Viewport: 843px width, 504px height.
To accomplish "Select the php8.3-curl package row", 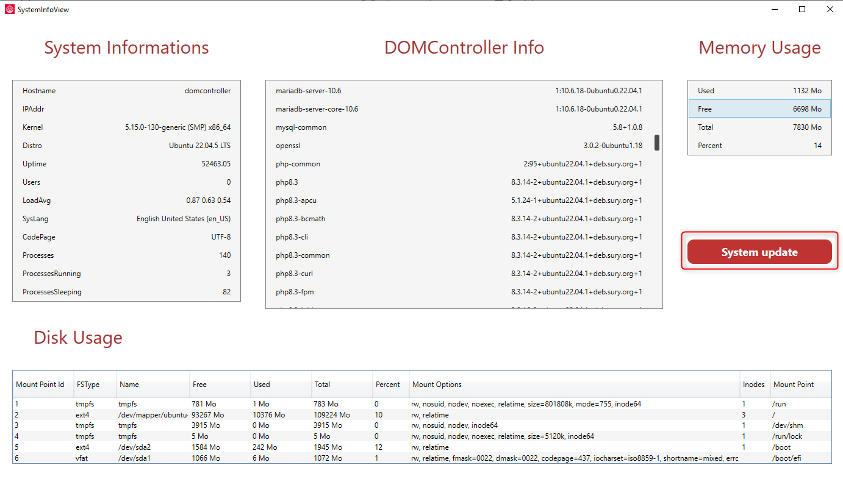I will click(x=459, y=274).
